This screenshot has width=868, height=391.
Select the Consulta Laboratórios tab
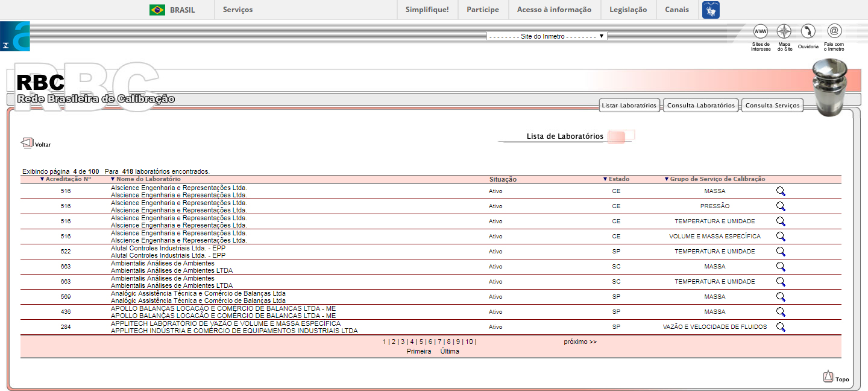[x=700, y=106]
